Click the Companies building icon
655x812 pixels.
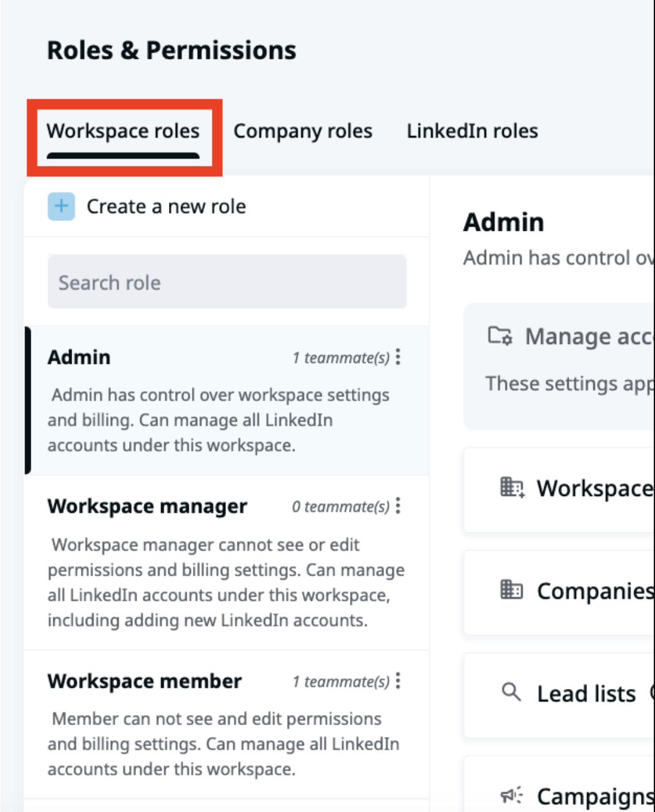512,590
